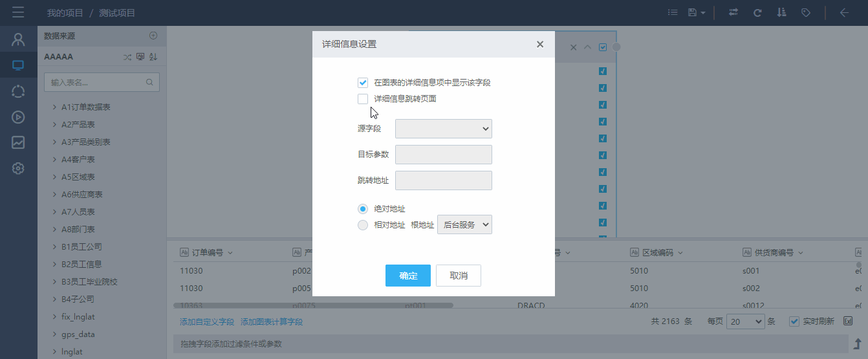Open the line chart sidebar icon
Viewport: 868px width, 359px height.
(18, 142)
